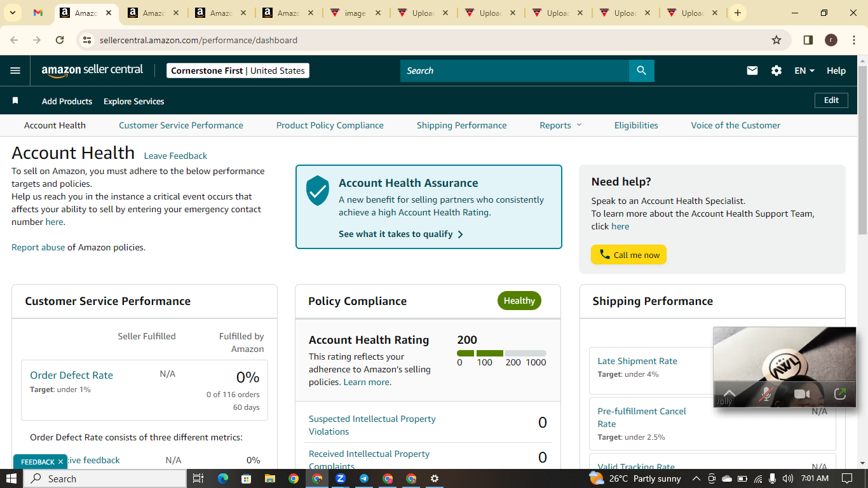This screenshot has height=488, width=868.
Task: Open the Chrome profile avatar
Action: click(831, 40)
